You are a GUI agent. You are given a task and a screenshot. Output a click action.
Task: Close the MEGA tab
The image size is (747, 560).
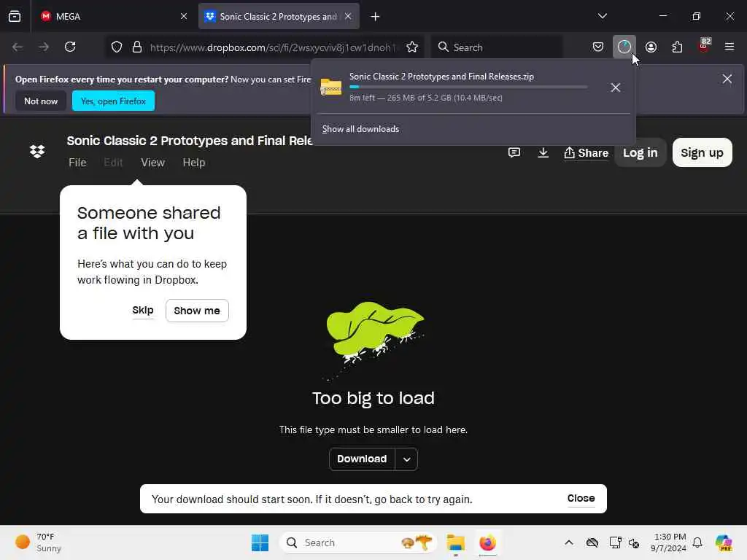tap(183, 16)
